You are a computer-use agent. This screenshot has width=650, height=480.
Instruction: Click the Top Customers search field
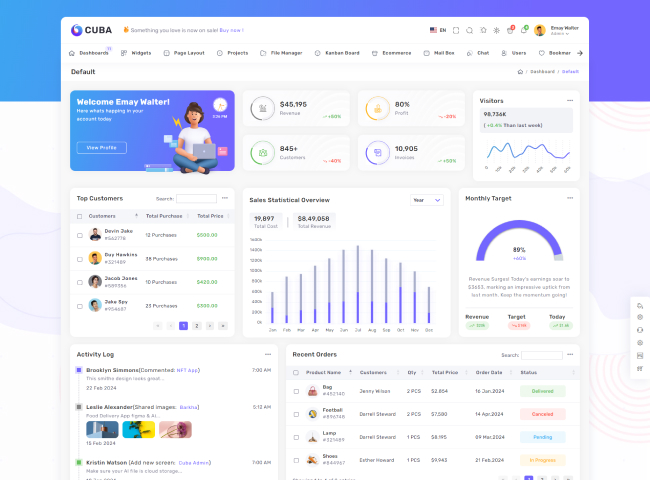[x=196, y=199]
